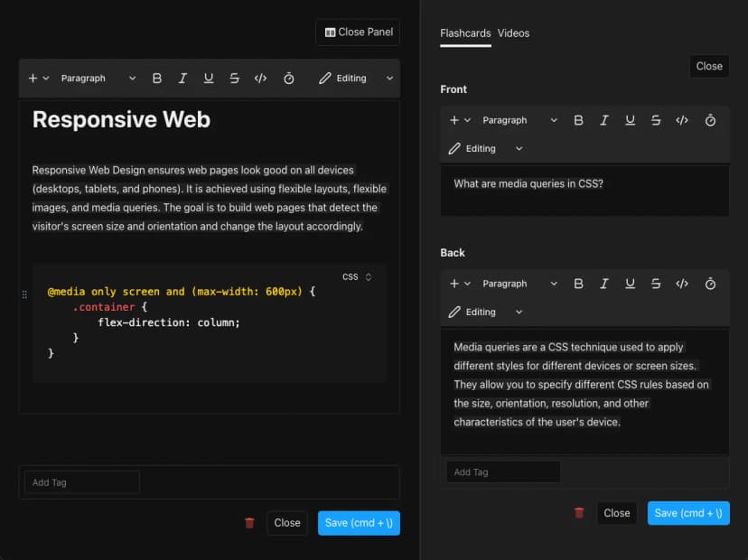Delete the flashcard with red trash icon

579,513
